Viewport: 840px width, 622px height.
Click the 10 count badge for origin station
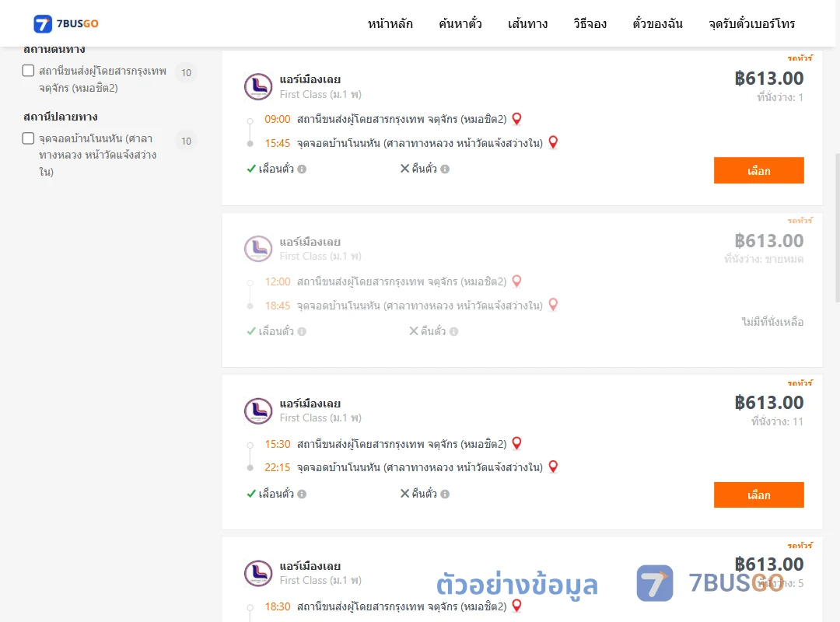(186, 72)
